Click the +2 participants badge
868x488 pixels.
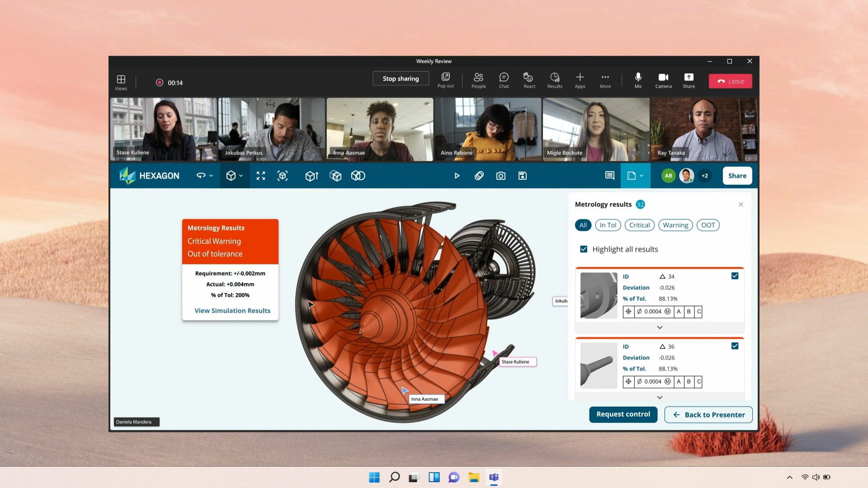pos(705,176)
